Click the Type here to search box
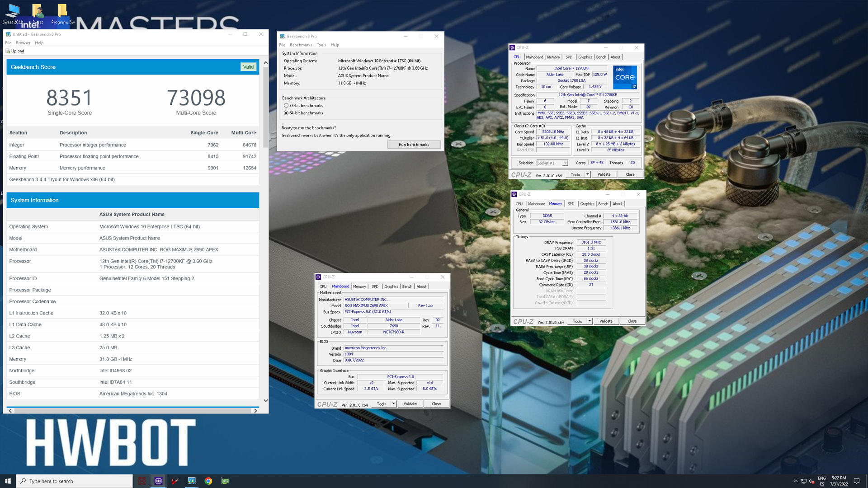 [x=75, y=481]
